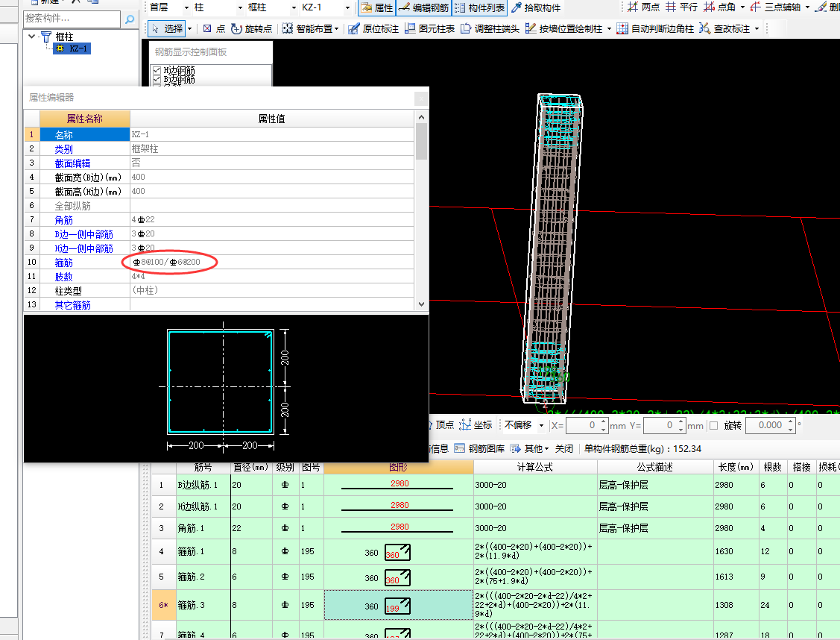The height and width of the screenshot is (640, 840).
Task: Open the 查改标注 check annotation tool
Action: pyautogui.click(x=724, y=28)
